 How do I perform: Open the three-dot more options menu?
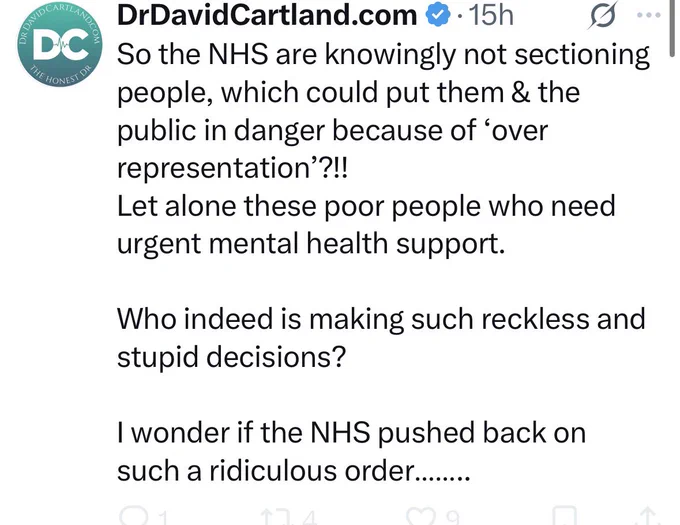649,15
